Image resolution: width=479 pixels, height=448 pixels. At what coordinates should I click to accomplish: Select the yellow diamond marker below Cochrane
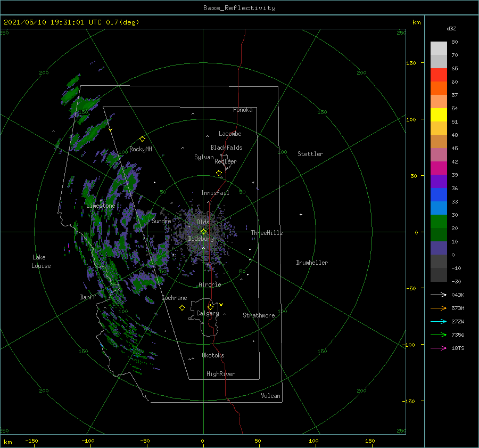coord(182,308)
